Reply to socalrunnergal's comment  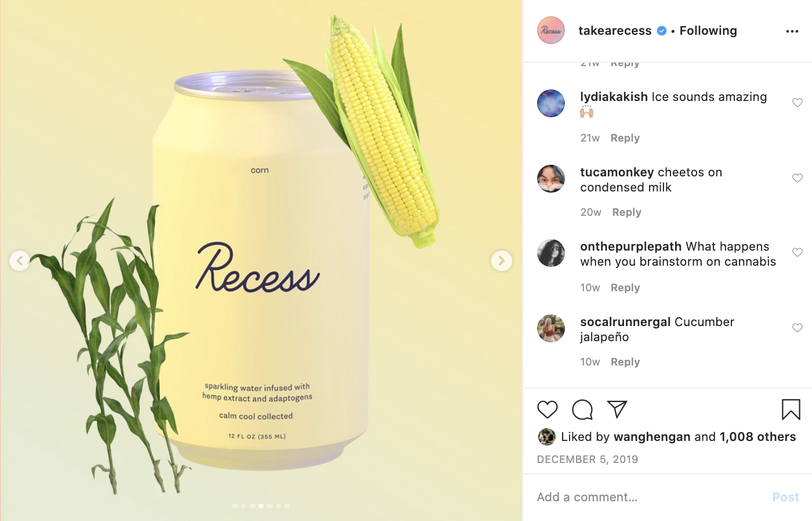coord(625,362)
